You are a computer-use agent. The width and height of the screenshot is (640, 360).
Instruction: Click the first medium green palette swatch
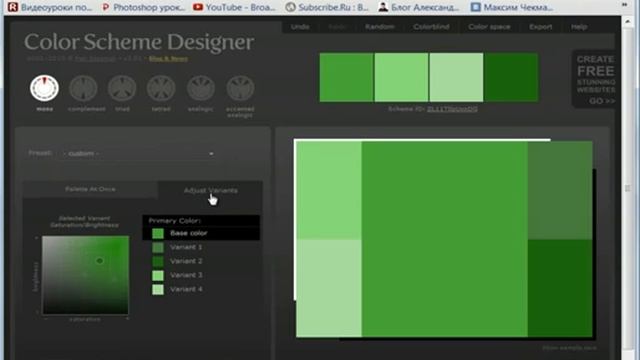[x=346, y=77]
